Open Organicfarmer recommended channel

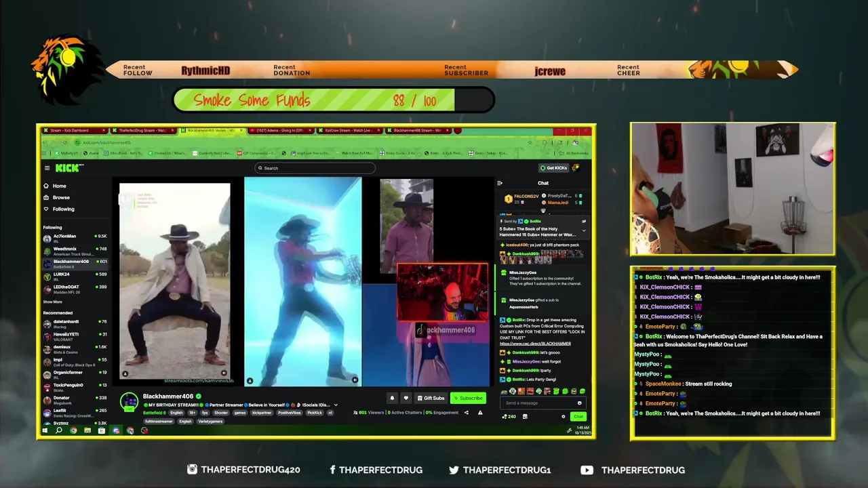pyautogui.click(x=75, y=374)
